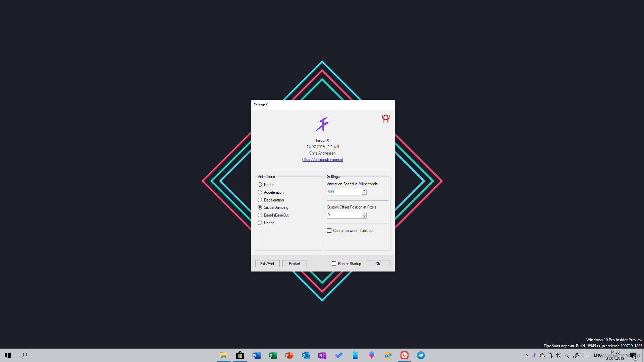The image size is (644, 362).
Task: Open Excel from the taskbar
Action: click(273, 355)
